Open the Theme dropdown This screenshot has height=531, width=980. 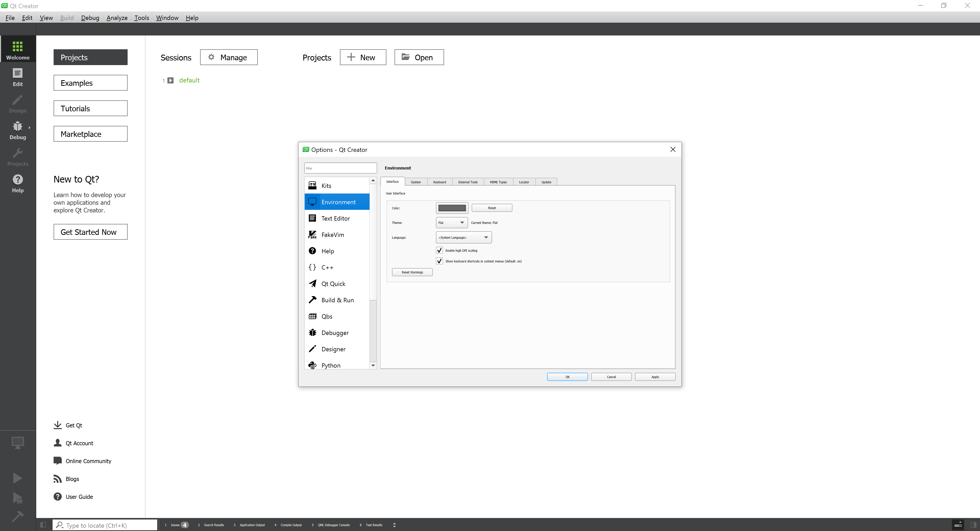pyautogui.click(x=451, y=223)
